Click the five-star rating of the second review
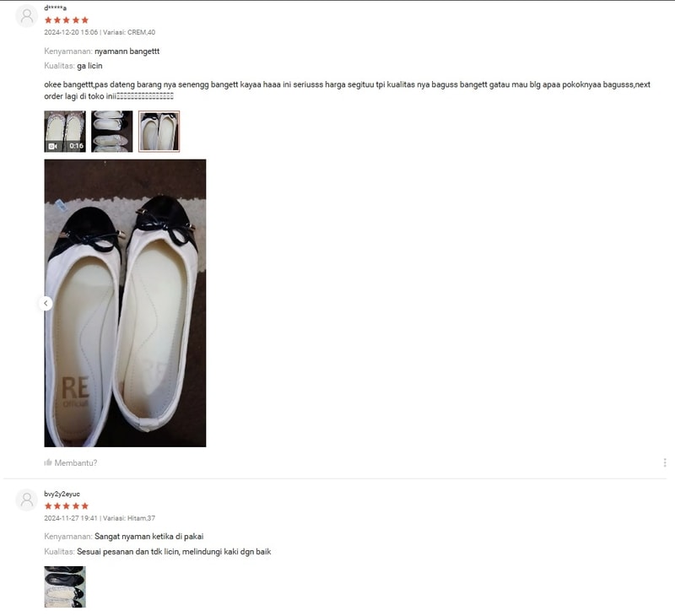675x616 pixels. coord(67,505)
